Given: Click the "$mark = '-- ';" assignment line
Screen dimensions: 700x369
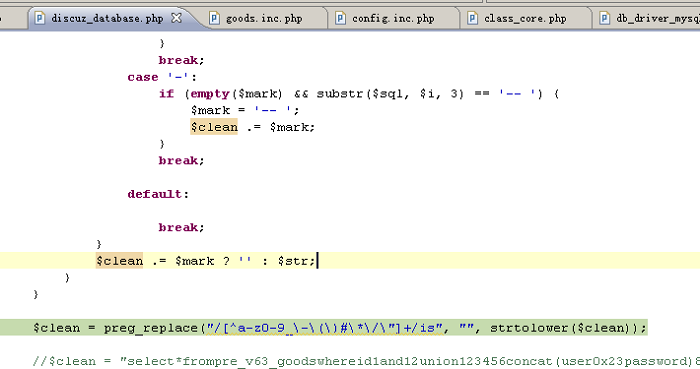Looking at the screenshot, I should (x=245, y=110).
